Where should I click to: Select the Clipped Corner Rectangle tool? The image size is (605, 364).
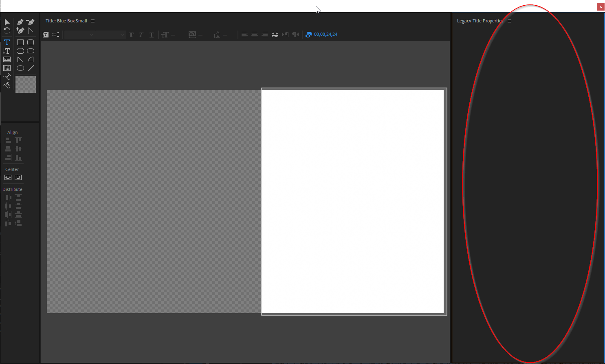tap(20, 51)
